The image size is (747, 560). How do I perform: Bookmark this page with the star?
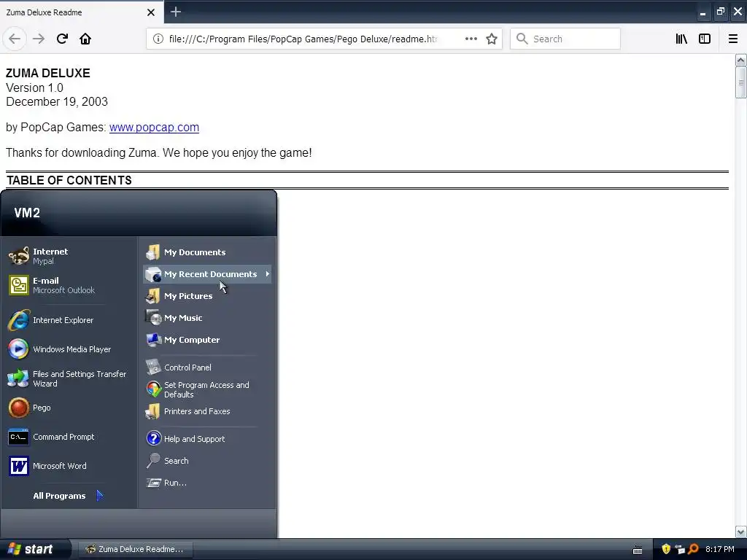click(x=492, y=39)
